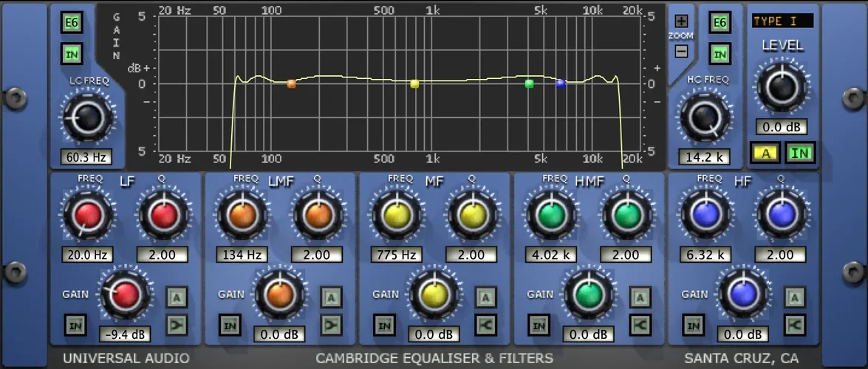
Task: Click the orange LMF FREQ knob
Action: click(242, 215)
